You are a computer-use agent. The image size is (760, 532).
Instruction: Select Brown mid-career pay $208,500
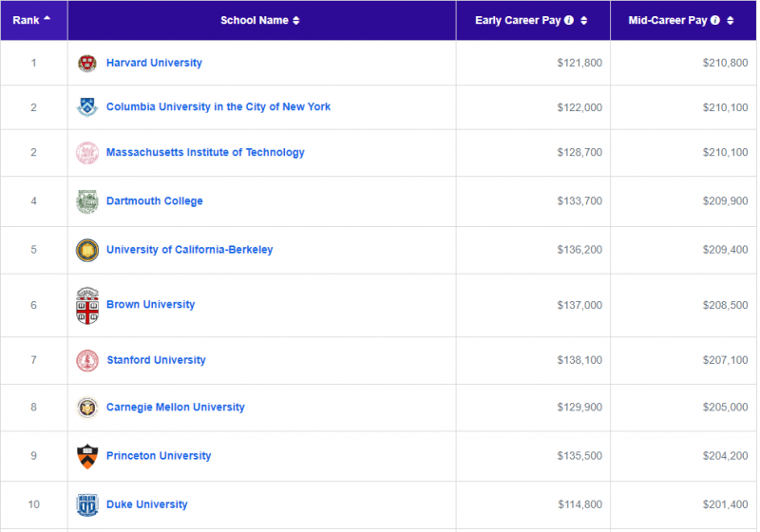point(725,305)
